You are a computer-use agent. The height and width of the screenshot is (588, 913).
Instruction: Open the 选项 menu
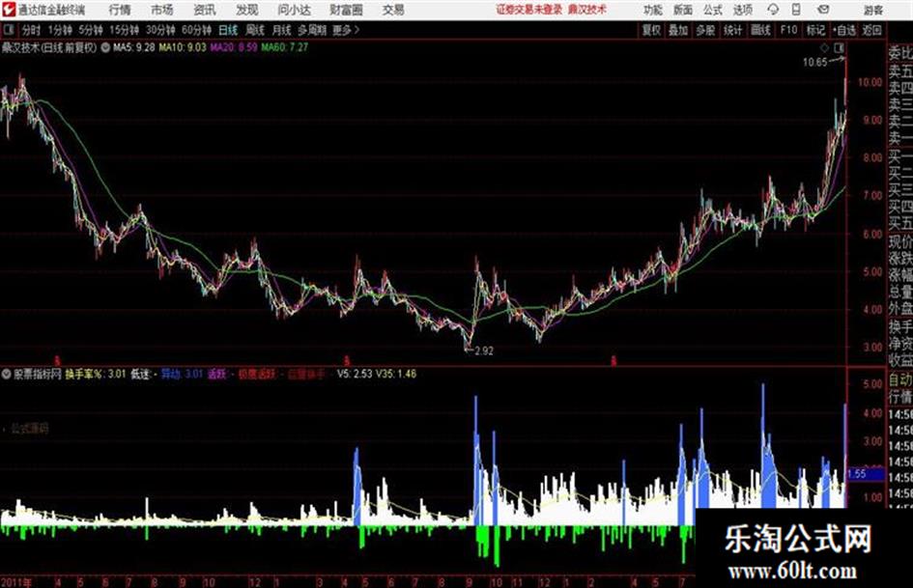(742, 10)
